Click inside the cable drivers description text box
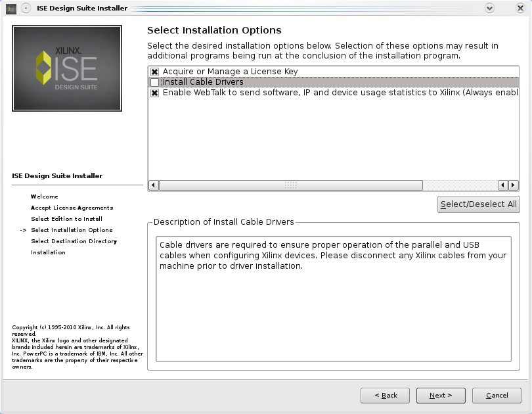532x414 pixels. tap(334, 299)
